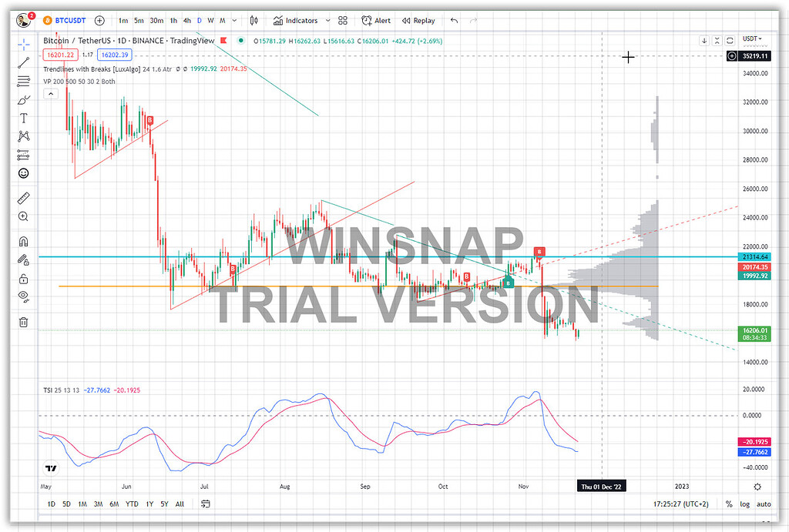The image size is (789, 532).
Task: Open the USDT currency dropdown
Action: pyautogui.click(x=751, y=38)
